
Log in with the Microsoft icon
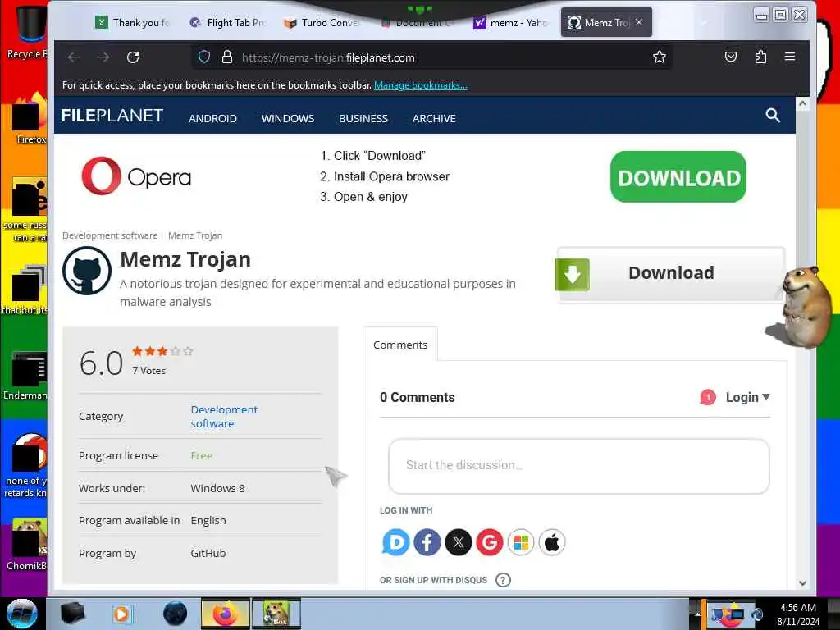(x=521, y=542)
